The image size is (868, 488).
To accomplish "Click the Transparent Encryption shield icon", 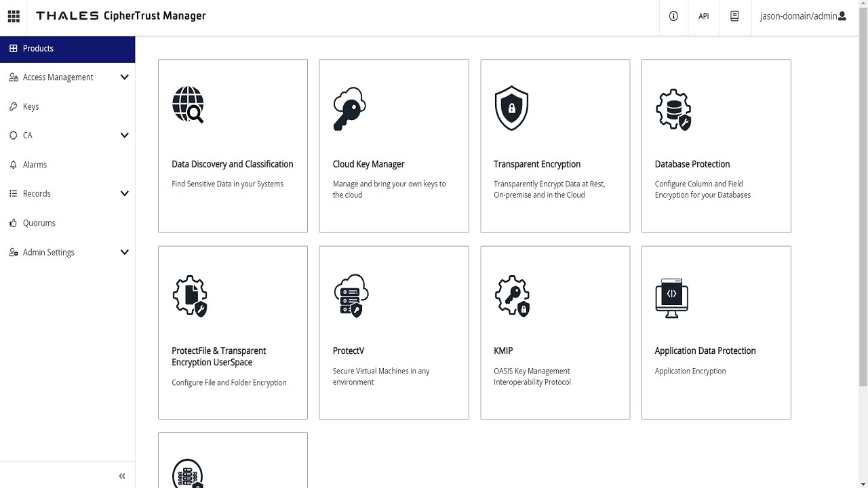I will point(511,108).
